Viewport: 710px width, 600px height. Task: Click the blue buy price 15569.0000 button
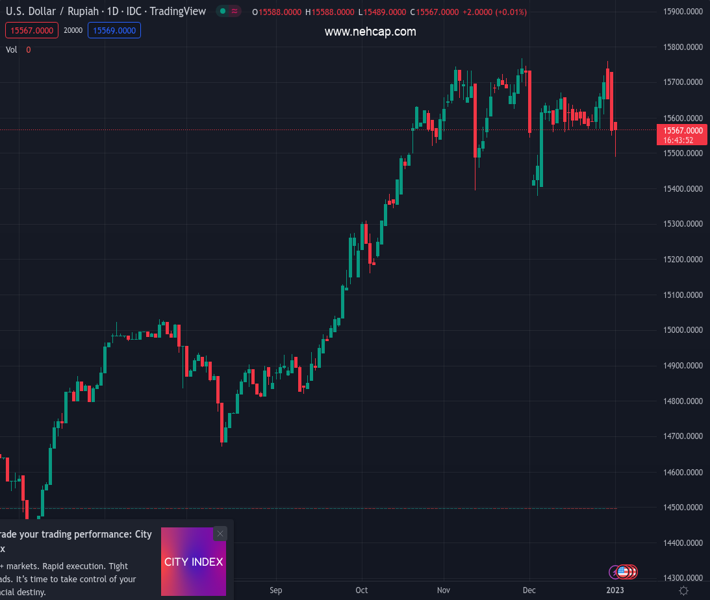tap(115, 31)
